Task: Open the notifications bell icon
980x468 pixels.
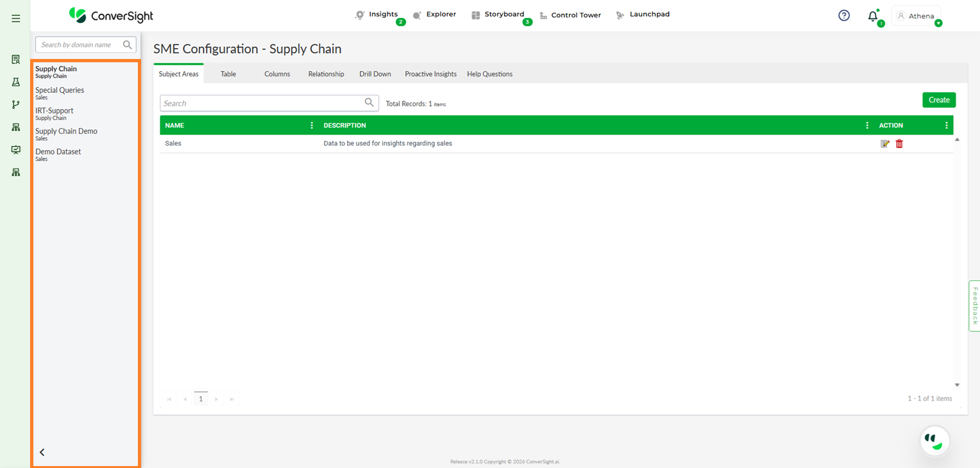Action: click(872, 17)
